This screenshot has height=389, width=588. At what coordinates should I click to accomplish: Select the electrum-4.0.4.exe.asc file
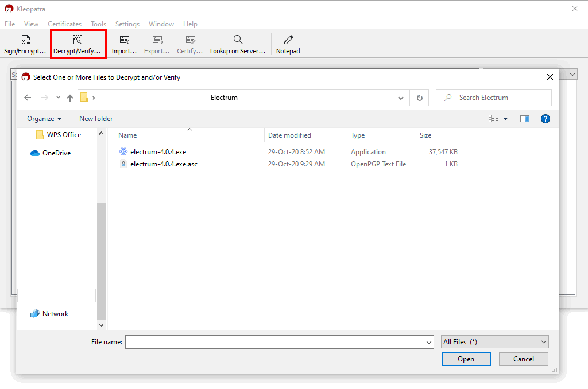pyautogui.click(x=164, y=164)
